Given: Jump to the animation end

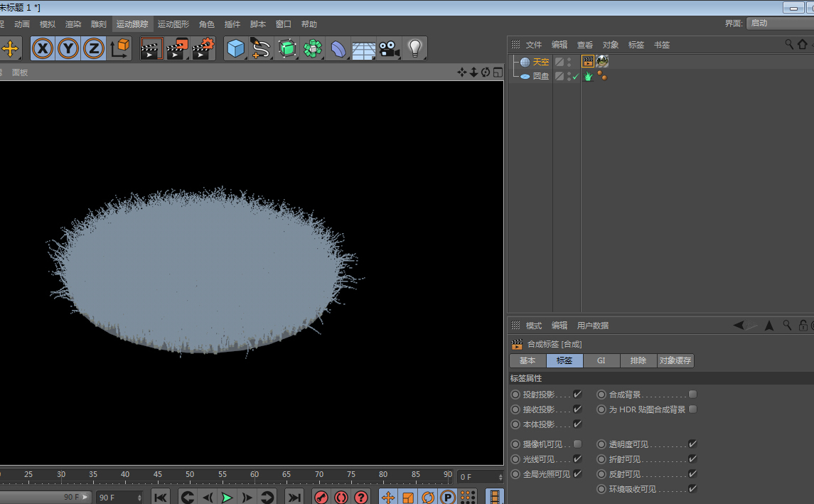Looking at the screenshot, I should (x=294, y=498).
